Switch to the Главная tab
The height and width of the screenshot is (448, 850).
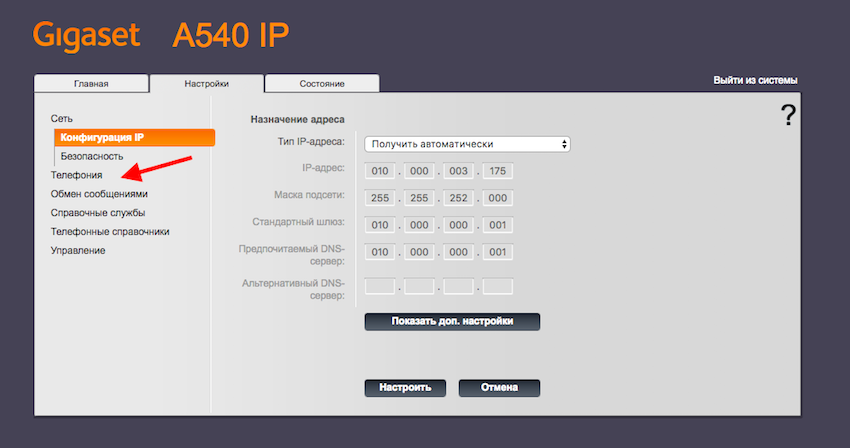[91, 84]
